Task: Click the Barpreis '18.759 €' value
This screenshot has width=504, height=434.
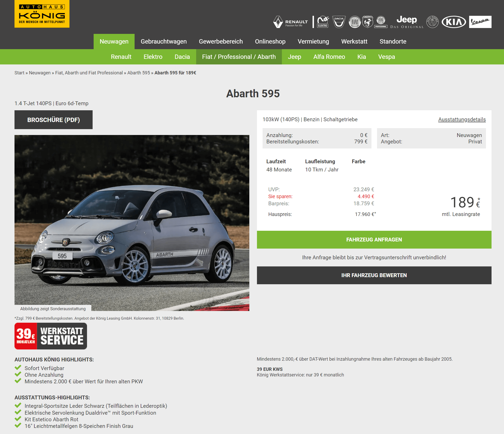Action: click(364, 204)
